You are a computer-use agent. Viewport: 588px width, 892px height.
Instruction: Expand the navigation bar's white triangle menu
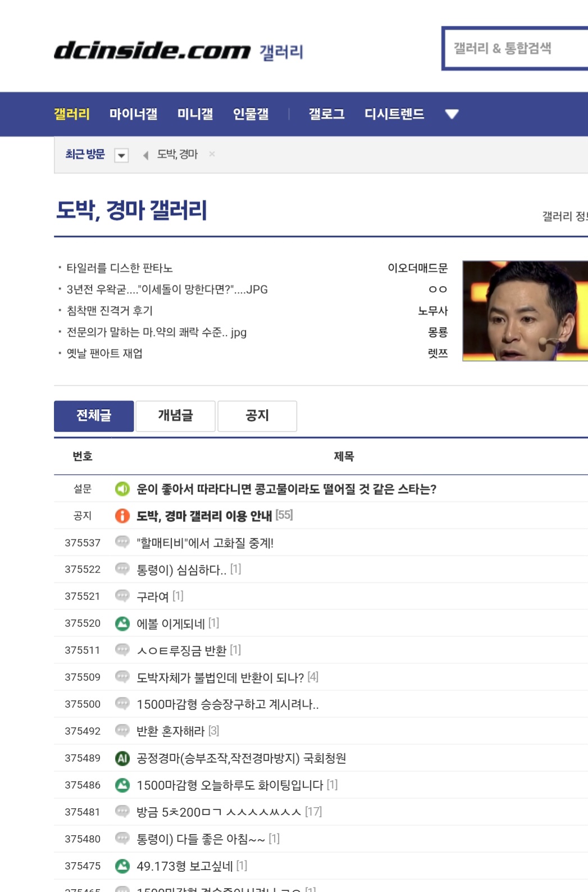coord(452,114)
